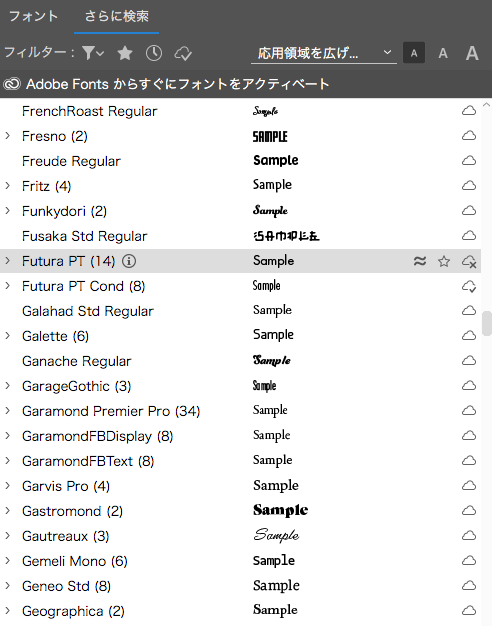Screen dimensions: 492x626
Task: Activate Garamond Premier Pro cloud icon
Action: (x=469, y=410)
